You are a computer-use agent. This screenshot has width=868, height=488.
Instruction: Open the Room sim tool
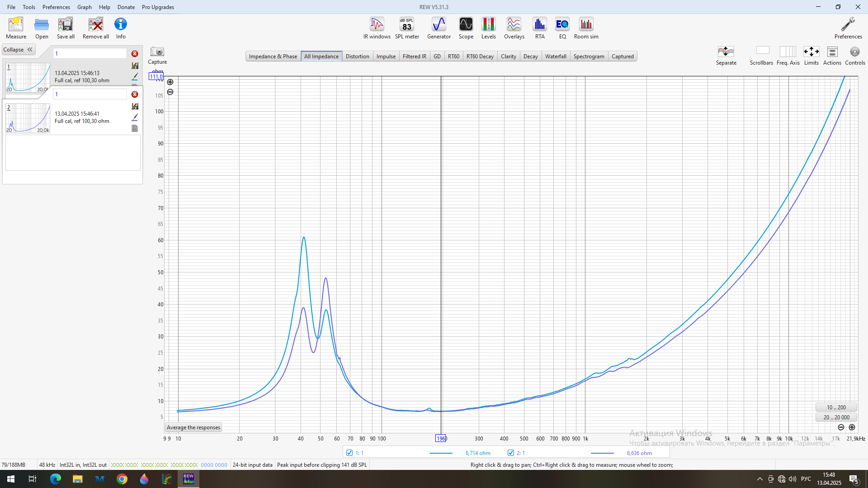point(586,28)
